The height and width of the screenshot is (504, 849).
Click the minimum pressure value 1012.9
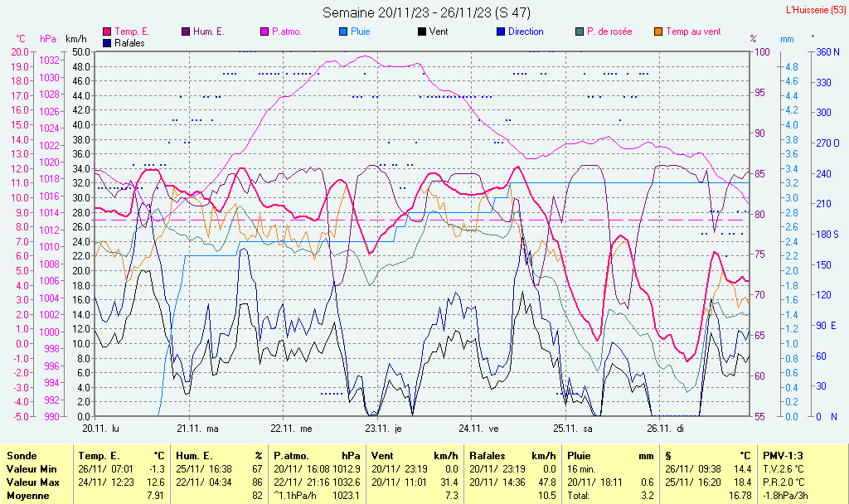tap(347, 469)
